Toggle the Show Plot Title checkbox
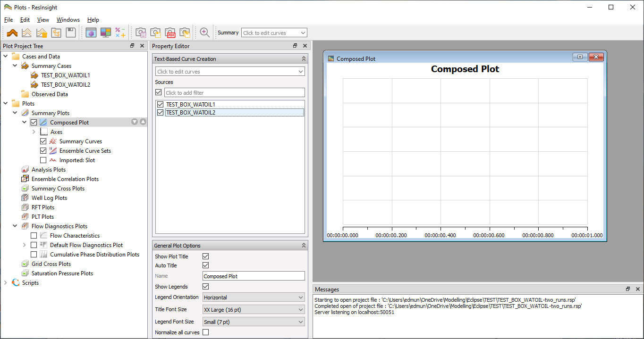 205,256
